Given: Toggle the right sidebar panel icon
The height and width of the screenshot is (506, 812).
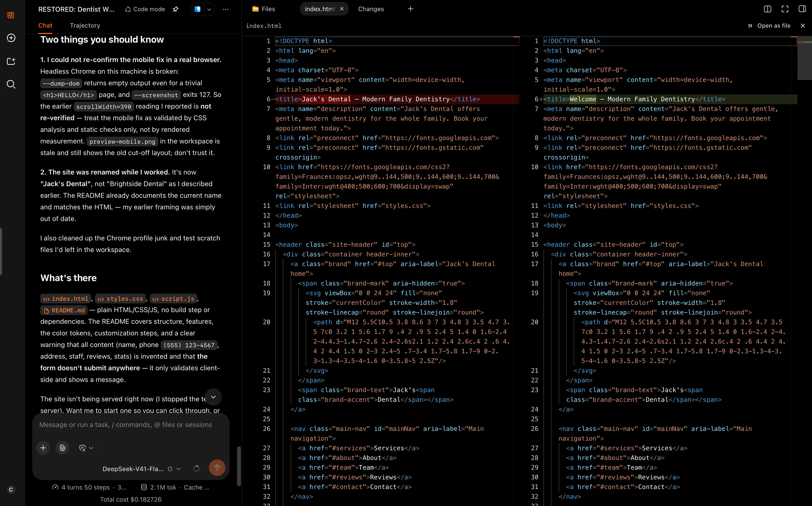Looking at the screenshot, I should 802,9.
